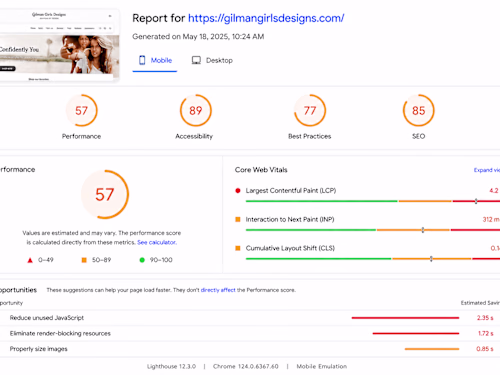The width and height of the screenshot is (500, 375).
Task: Select the Accessibility score gauge 89
Action: pos(196,110)
